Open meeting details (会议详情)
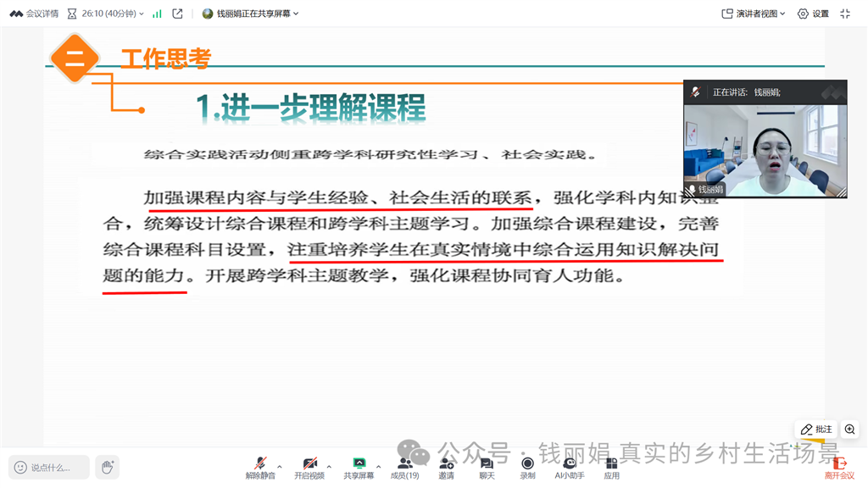The height and width of the screenshot is (488, 868). (34, 14)
